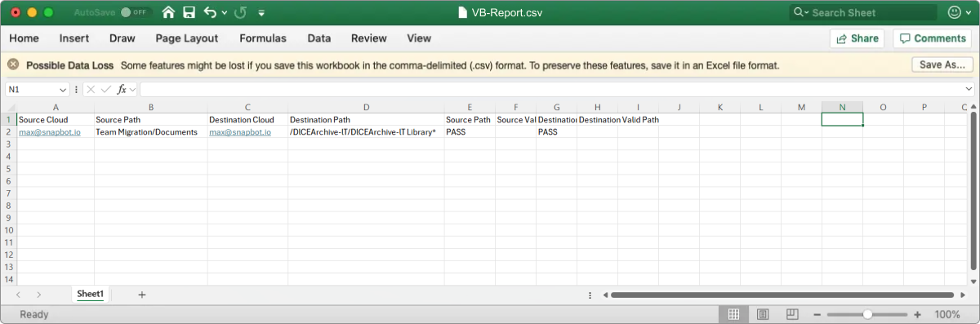Expand the Name Box dropdown arrow

coord(63,89)
